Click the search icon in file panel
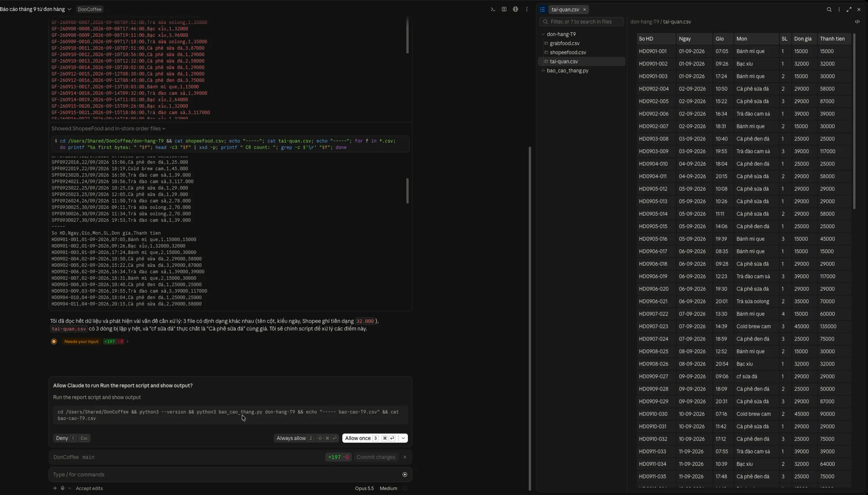This screenshot has height=495, width=868. [829, 9]
